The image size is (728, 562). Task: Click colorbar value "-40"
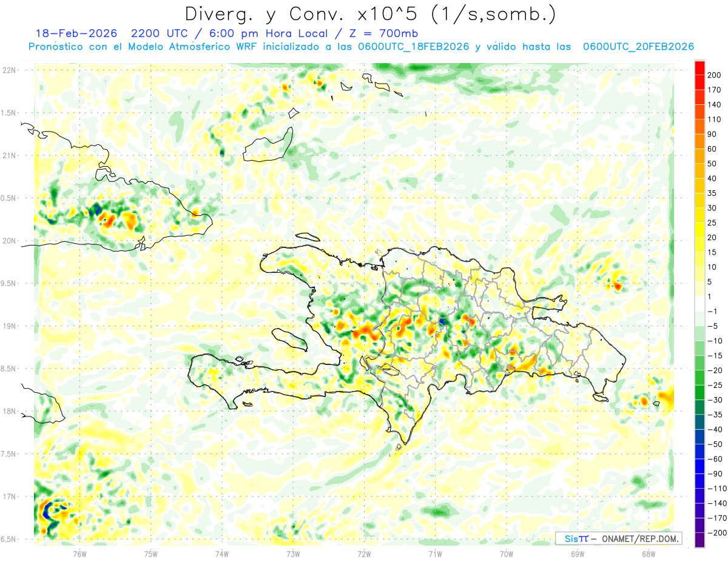pyautogui.click(x=715, y=430)
